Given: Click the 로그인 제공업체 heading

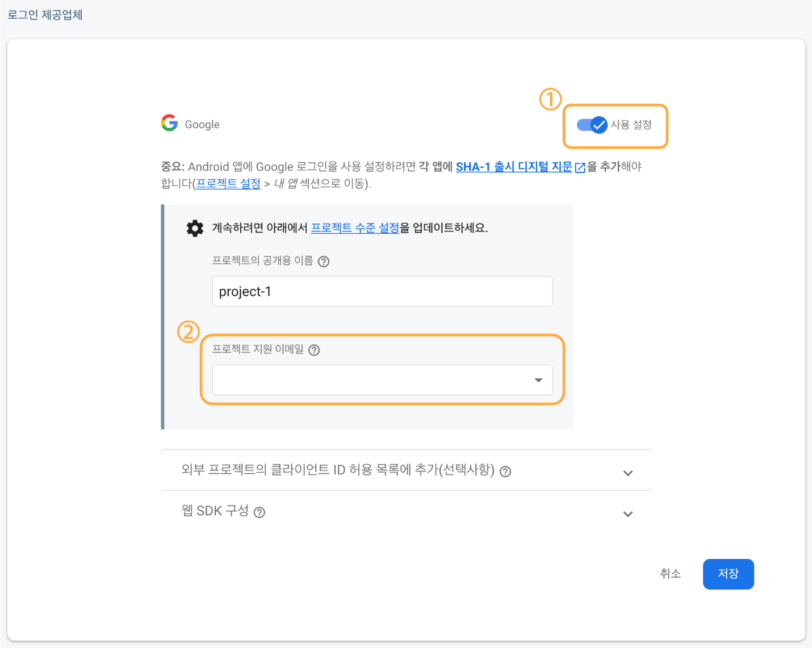Looking at the screenshot, I should coord(45,15).
